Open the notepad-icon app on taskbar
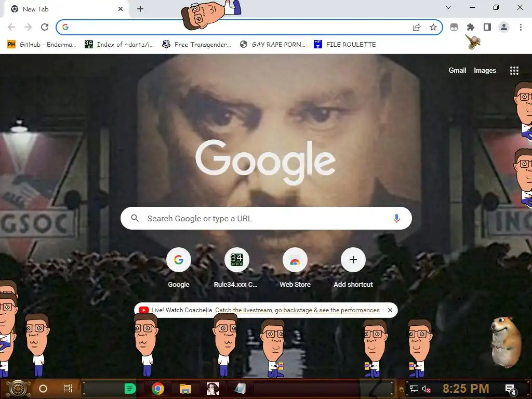 (241, 389)
